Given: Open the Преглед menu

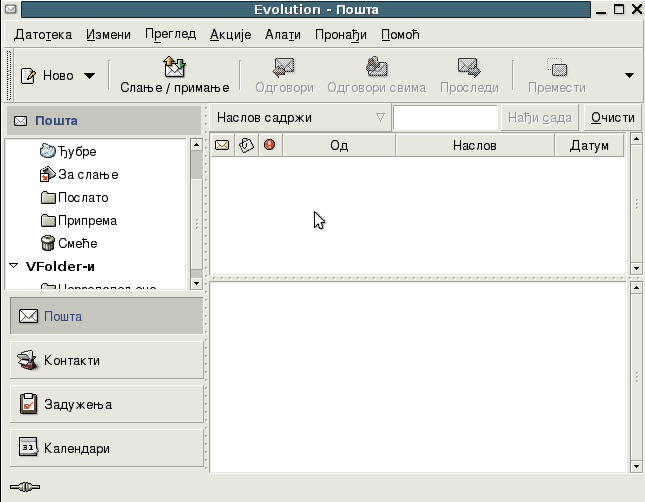Looking at the screenshot, I should pos(170,35).
